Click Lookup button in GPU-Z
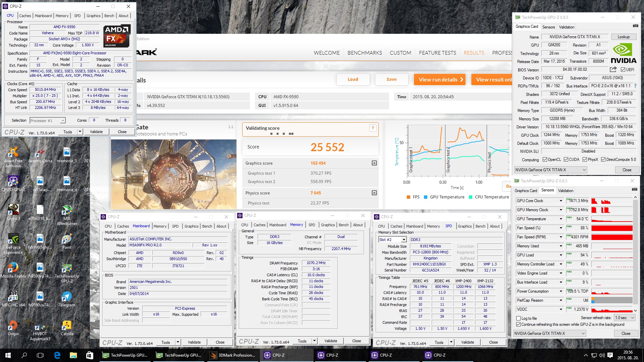 (x=624, y=37)
